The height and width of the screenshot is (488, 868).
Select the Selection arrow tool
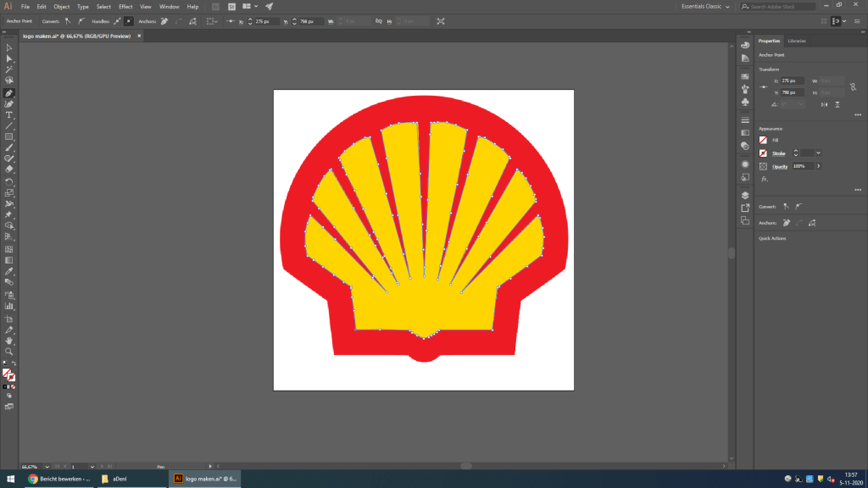[9, 47]
